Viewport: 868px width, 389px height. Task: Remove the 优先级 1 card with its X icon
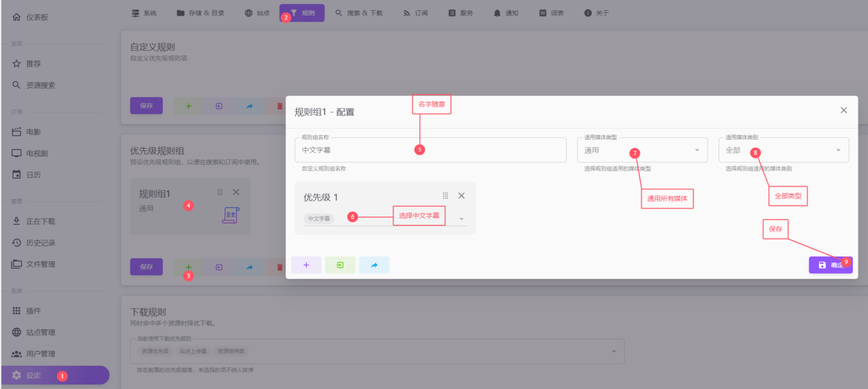[461, 196]
